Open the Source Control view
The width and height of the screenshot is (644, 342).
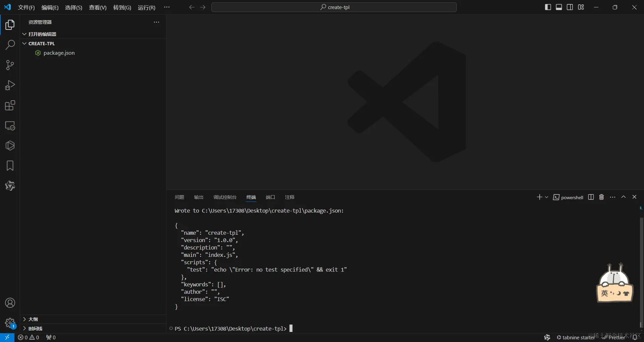[10, 65]
